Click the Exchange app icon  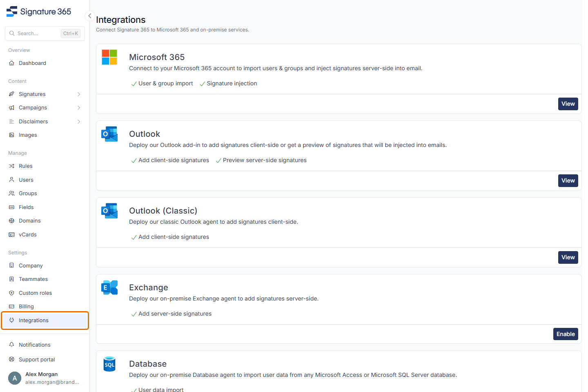click(109, 287)
